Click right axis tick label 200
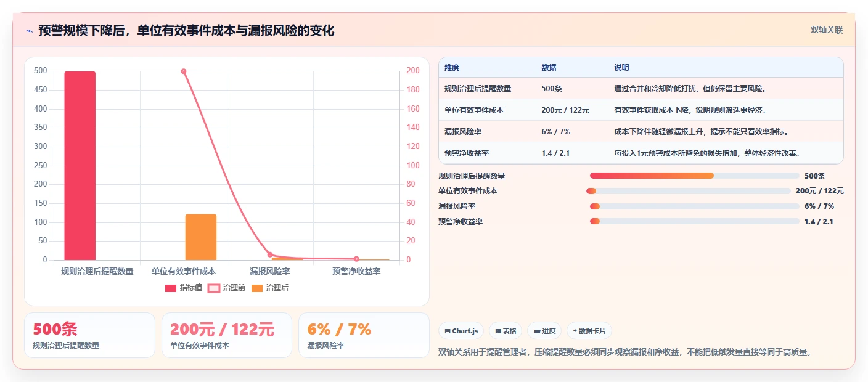The image size is (868, 382). (x=412, y=71)
